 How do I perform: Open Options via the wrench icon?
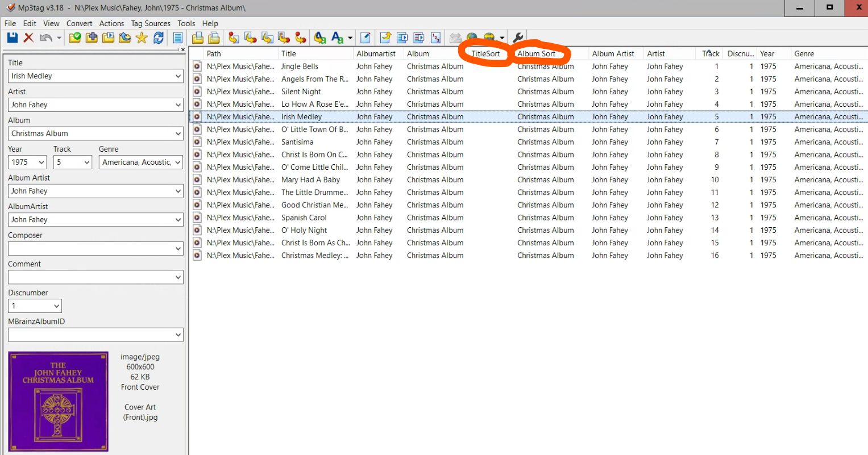click(x=518, y=37)
